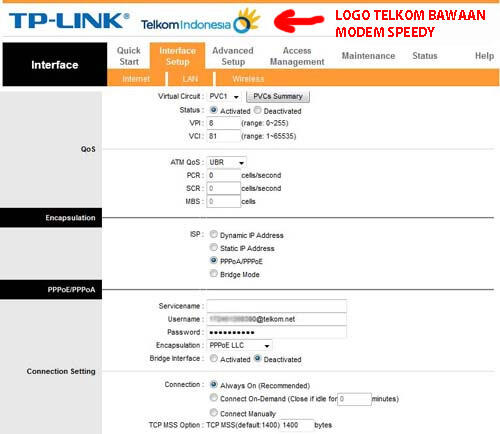500x434 pixels.
Task: Select the LAN sub-tab
Action: tap(190, 79)
